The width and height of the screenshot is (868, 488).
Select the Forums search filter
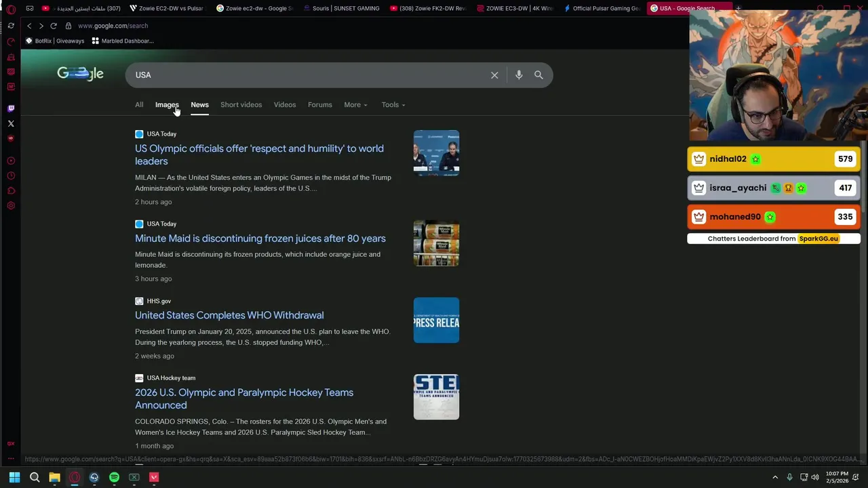(320, 105)
